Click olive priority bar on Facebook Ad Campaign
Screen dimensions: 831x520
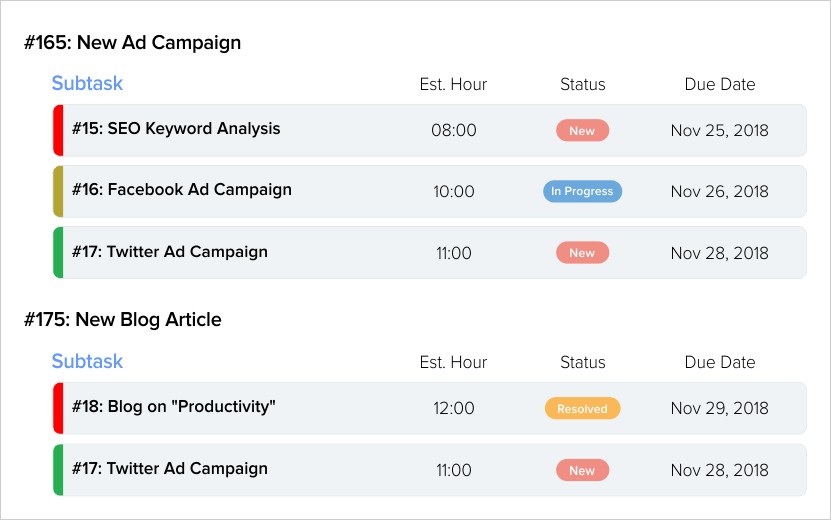58,191
